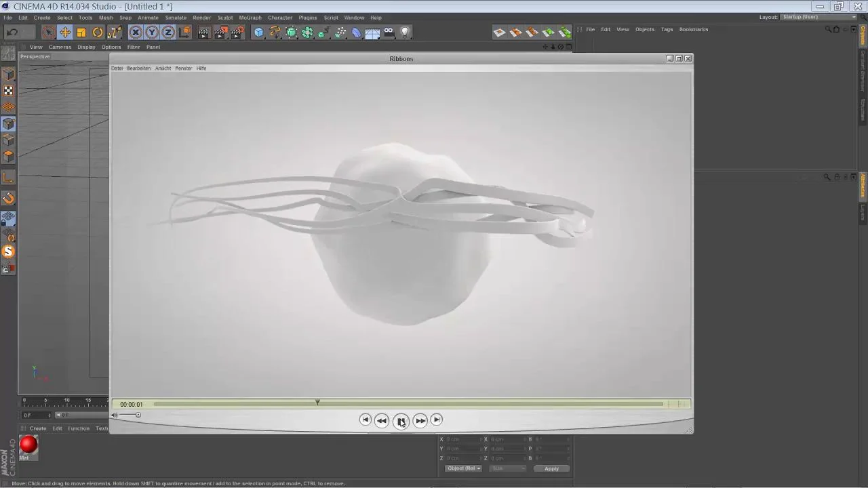This screenshot has height=488, width=868.
Task: Click Render to Picture Viewer icon
Action: [x=221, y=32]
